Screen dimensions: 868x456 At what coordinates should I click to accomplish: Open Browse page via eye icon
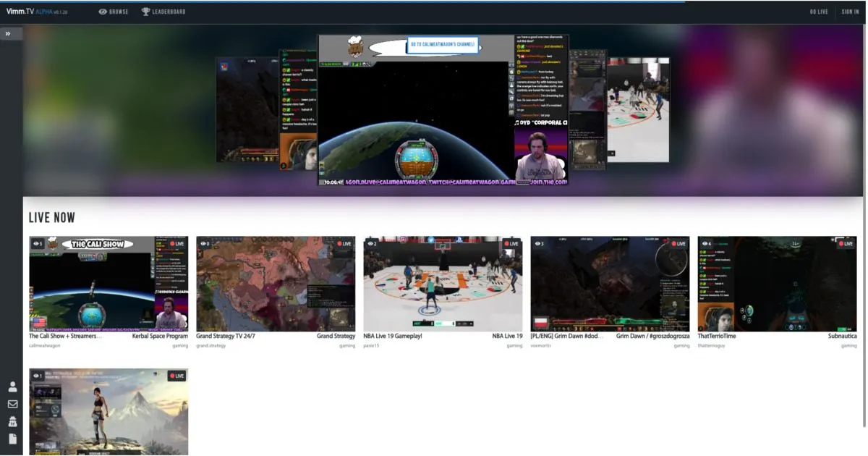(x=113, y=12)
